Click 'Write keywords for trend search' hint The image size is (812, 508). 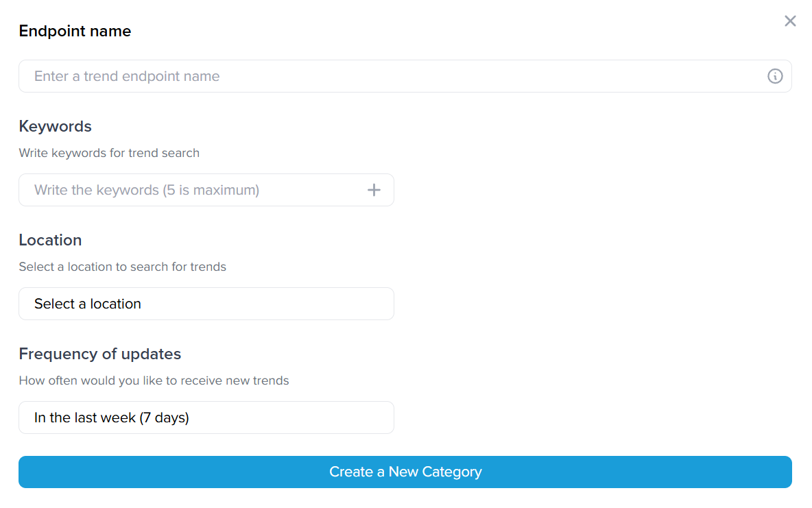point(109,154)
